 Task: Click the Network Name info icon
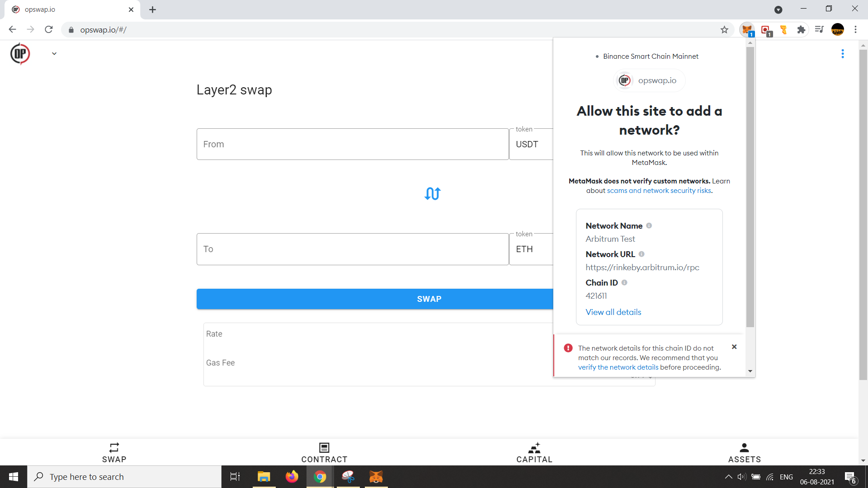(x=649, y=225)
